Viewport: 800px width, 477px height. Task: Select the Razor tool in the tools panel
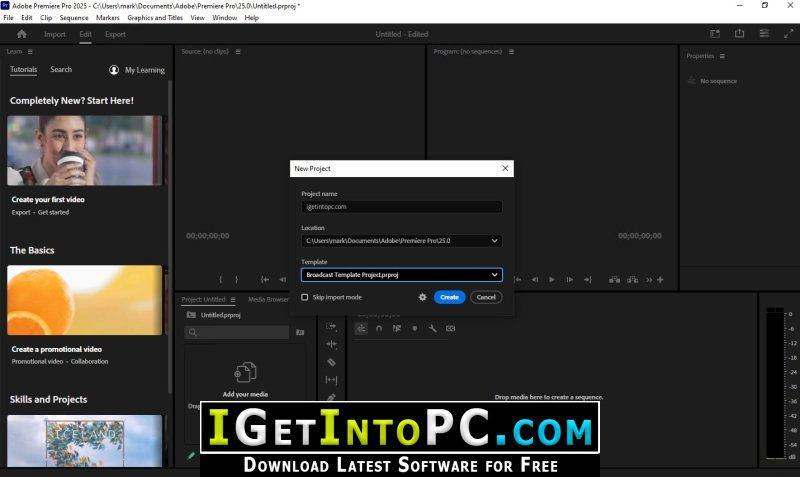coord(331,362)
